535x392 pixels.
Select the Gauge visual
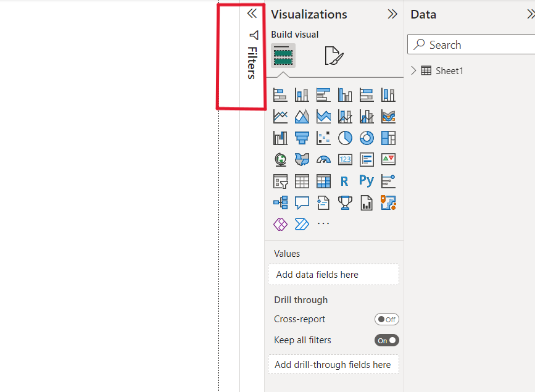[323, 159]
